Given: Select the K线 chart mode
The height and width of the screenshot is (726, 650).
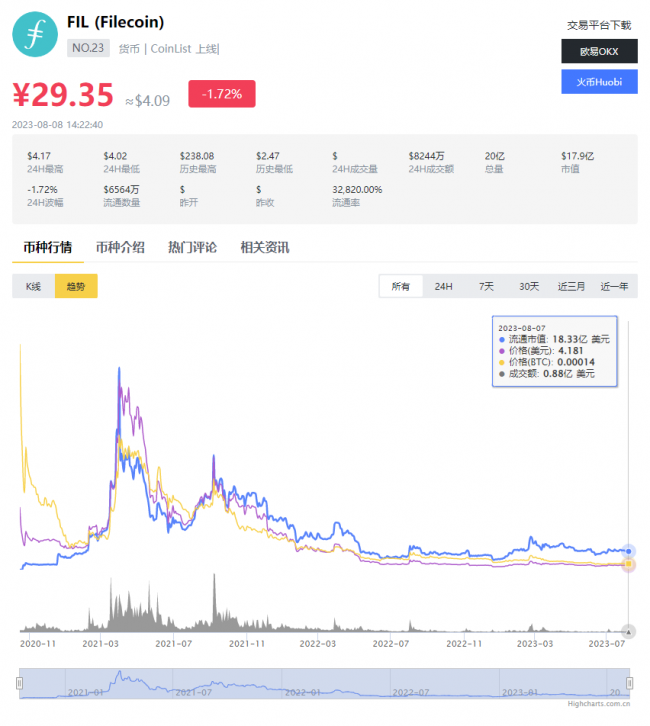Looking at the screenshot, I should [x=33, y=286].
